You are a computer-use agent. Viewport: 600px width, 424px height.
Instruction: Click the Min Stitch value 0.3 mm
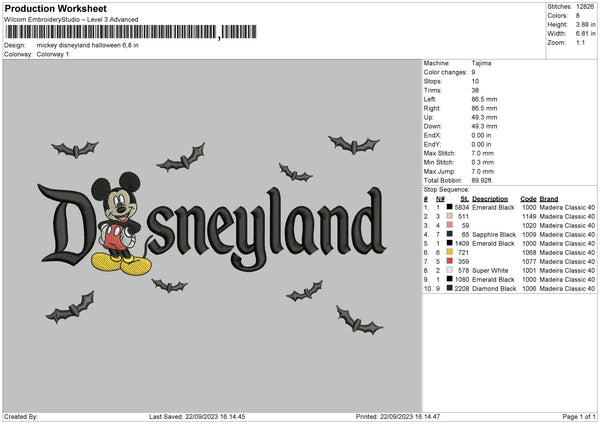(483, 162)
